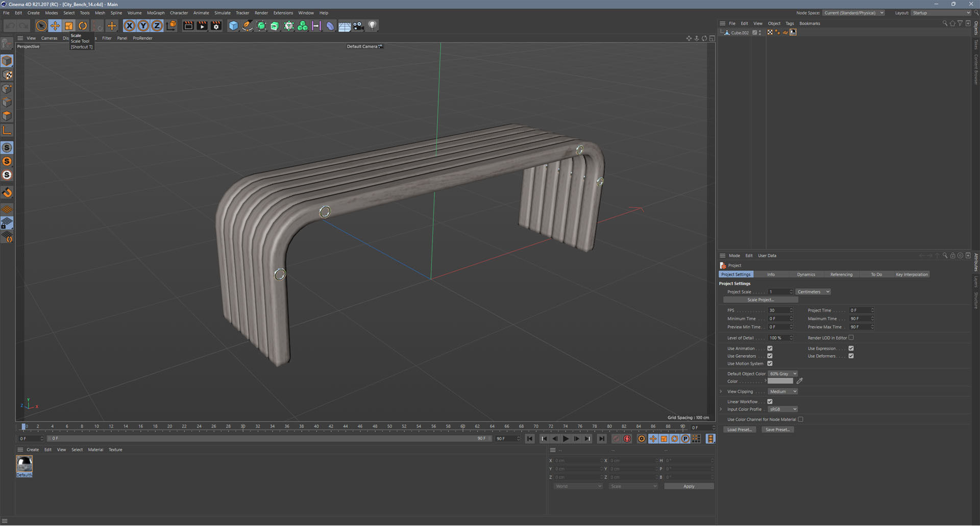This screenshot has width=980, height=526.
Task: Add Floor environment object icon
Action: click(x=345, y=26)
